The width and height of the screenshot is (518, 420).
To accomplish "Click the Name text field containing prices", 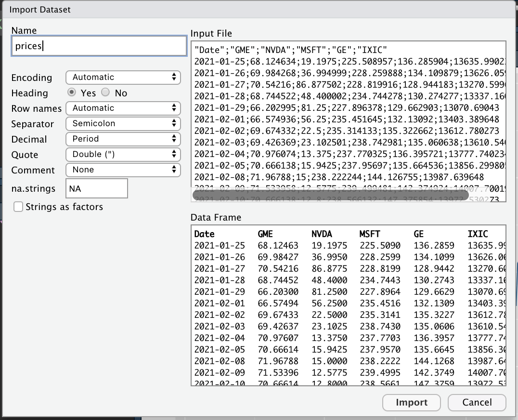I will click(x=99, y=46).
